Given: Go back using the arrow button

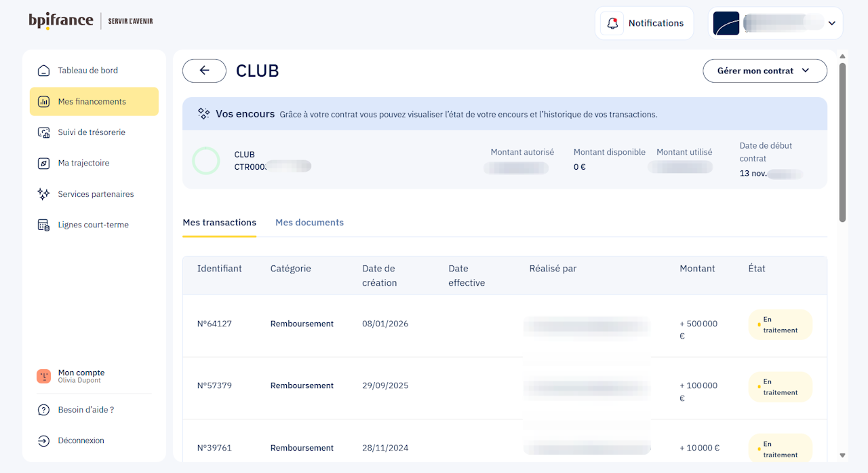Looking at the screenshot, I should [x=204, y=71].
